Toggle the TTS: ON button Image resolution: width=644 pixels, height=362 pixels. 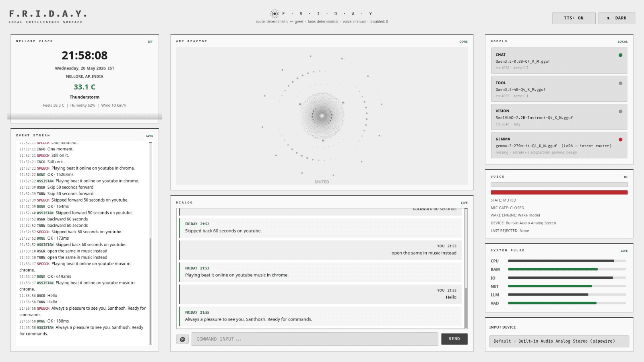click(574, 18)
